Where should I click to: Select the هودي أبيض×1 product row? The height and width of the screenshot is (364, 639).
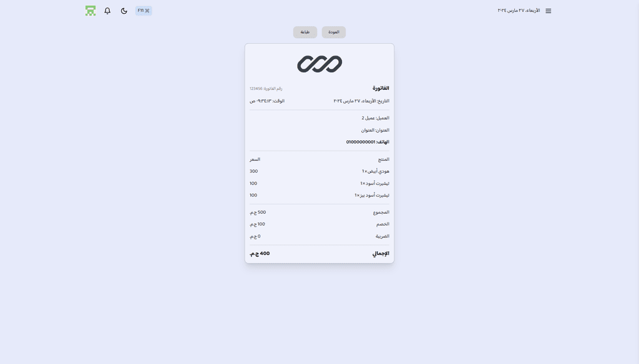coord(319,171)
